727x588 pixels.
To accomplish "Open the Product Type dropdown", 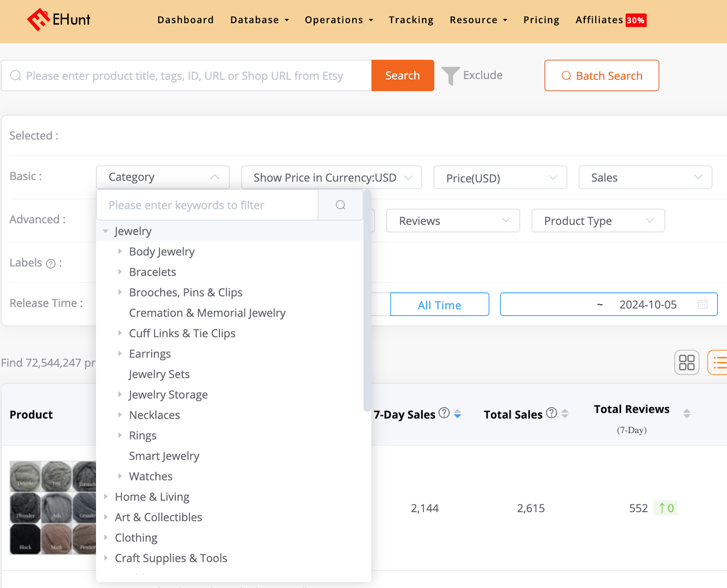I will [x=598, y=221].
